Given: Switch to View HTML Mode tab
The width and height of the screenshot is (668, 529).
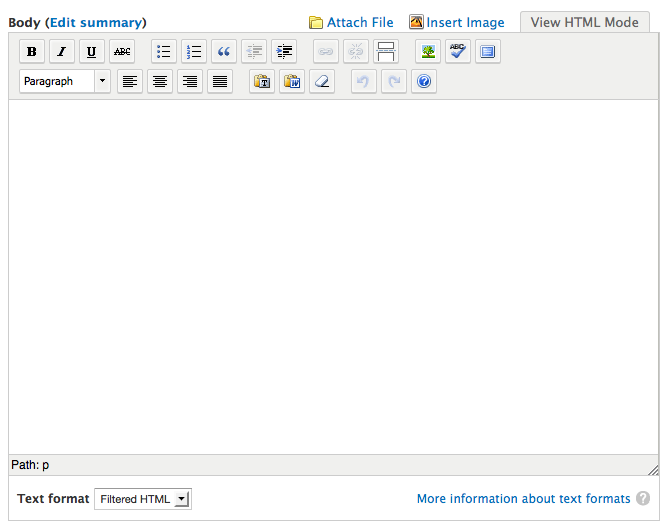Looking at the screenshot, I should [584, 22].
